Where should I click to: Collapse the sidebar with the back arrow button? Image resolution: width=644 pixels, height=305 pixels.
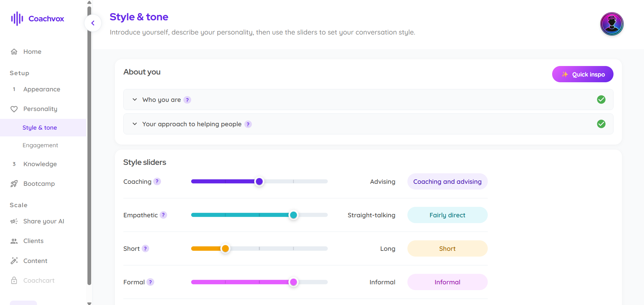click(x=93, y=23)
